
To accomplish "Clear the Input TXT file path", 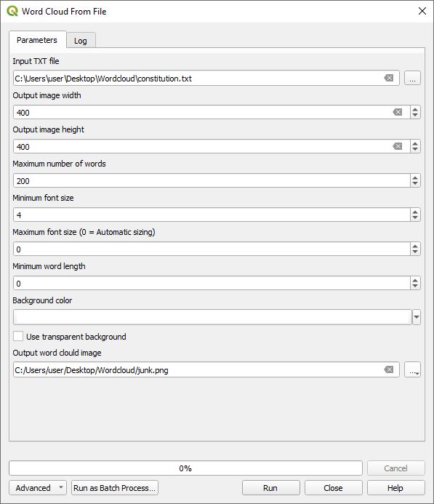I will pos(389,78).
